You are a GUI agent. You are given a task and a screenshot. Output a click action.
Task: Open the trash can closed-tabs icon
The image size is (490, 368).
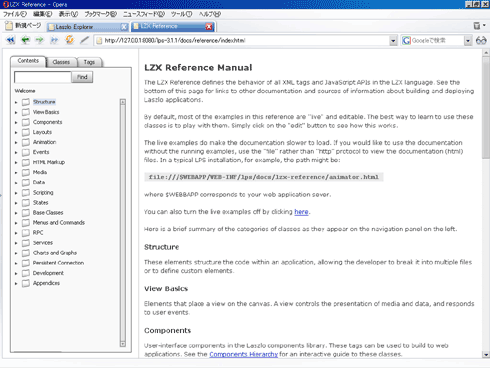tap(477, 26)
